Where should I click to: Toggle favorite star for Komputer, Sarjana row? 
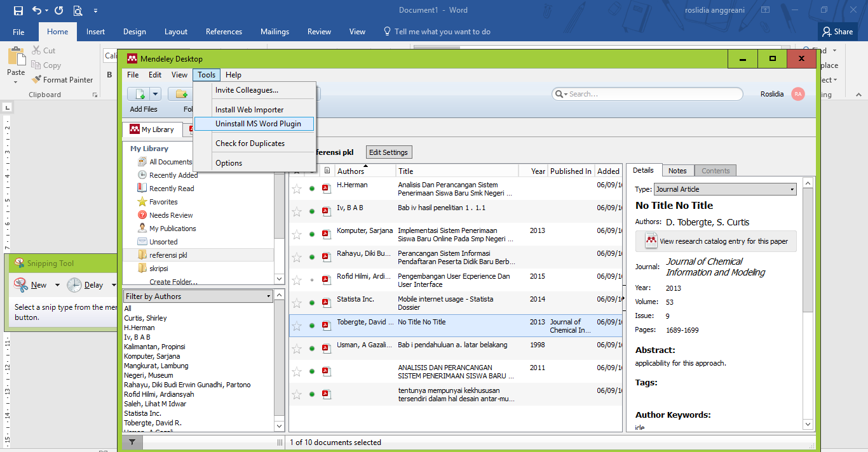[297, 234]
